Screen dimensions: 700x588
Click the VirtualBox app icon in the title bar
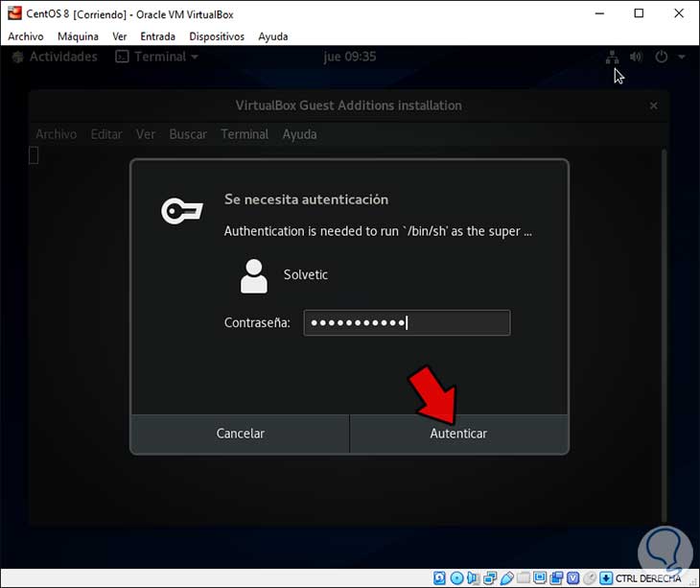pyautogui.click(x=14, y=12)
